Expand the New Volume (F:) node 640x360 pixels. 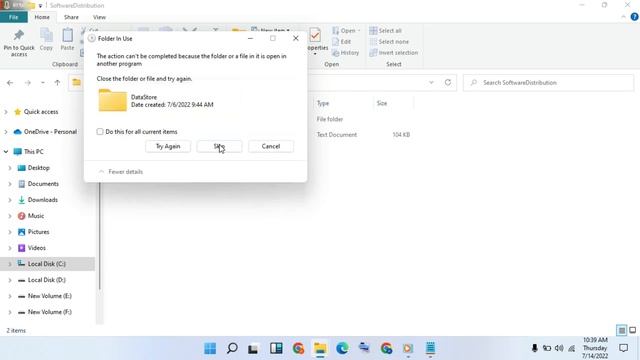point(10,312)
